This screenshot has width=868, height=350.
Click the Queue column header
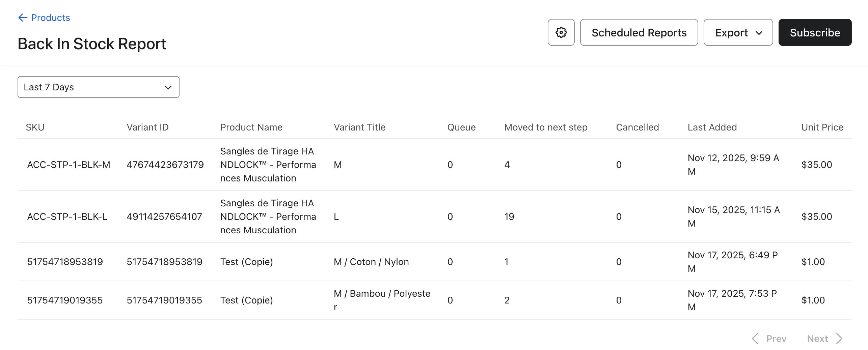click(x=461, y=127)
